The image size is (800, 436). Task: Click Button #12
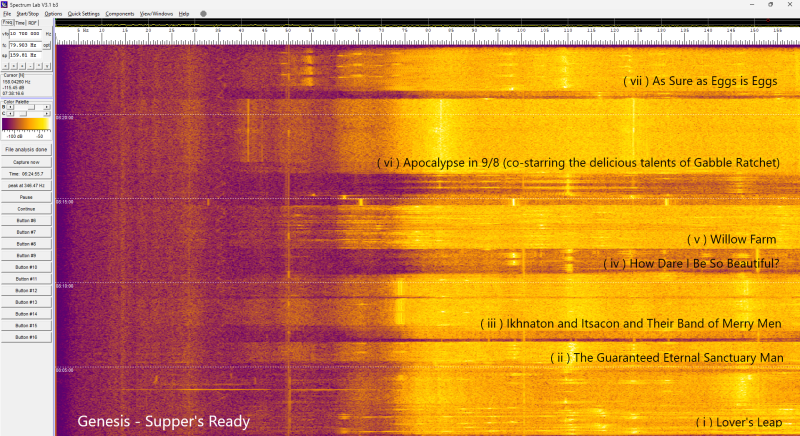[x=26, y=290]
